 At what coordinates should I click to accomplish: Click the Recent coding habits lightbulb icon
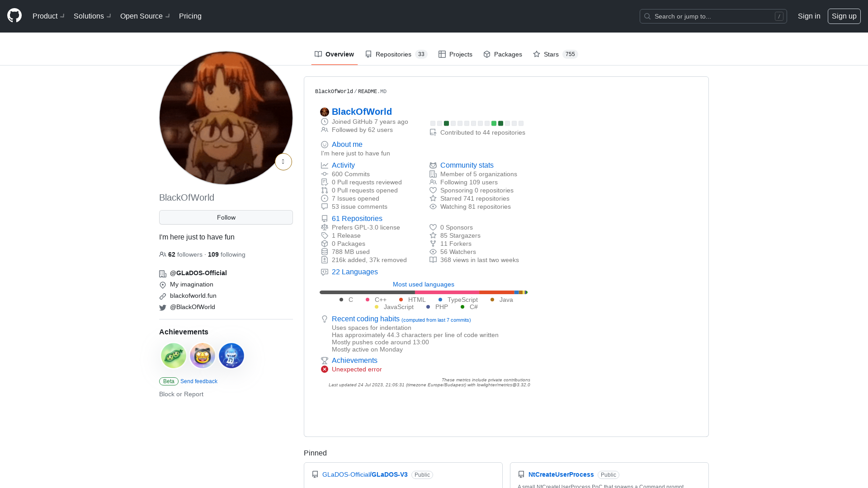pyautogui.click(x=325, y=319)
